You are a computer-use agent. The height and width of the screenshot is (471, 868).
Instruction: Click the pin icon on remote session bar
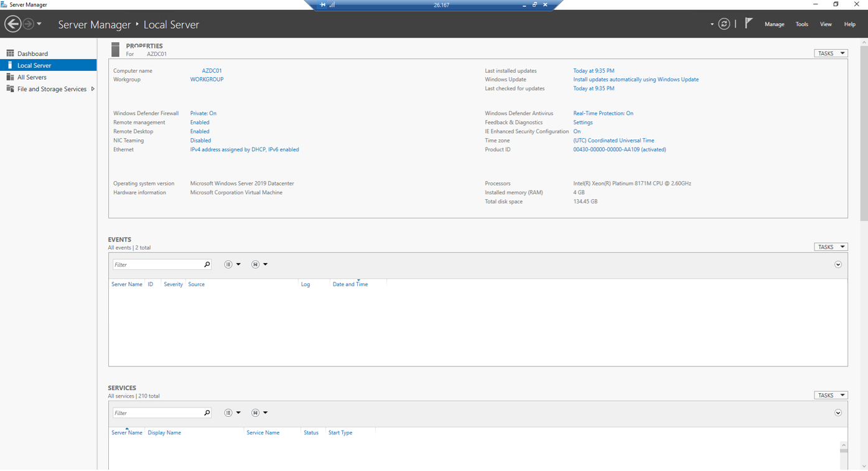322,5
